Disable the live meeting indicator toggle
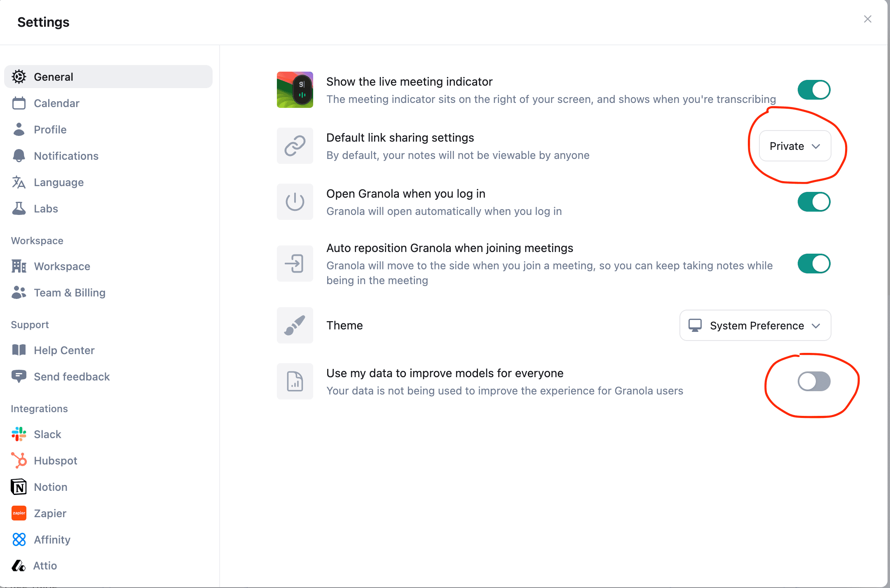The width and height of the screenshot is (890, 588). [x=814, y=90]
